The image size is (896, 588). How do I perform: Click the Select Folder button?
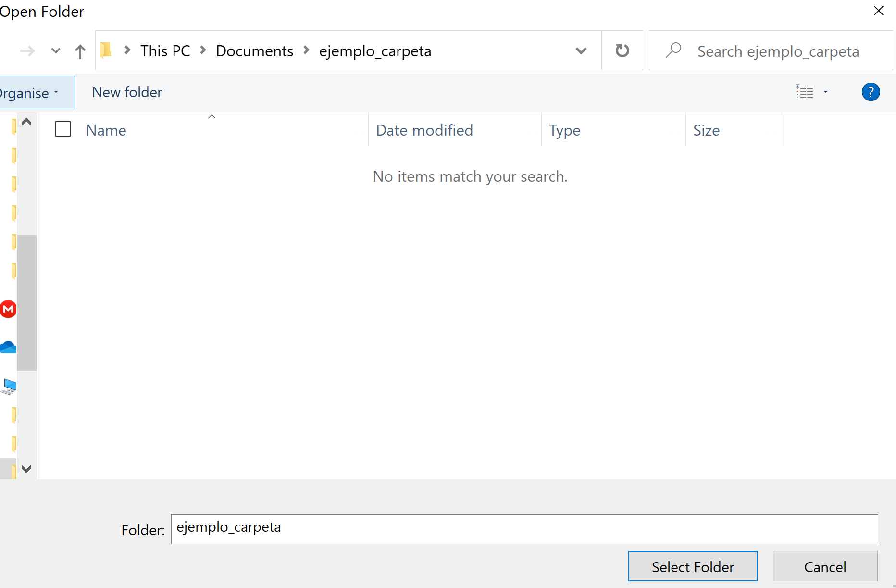692,566
